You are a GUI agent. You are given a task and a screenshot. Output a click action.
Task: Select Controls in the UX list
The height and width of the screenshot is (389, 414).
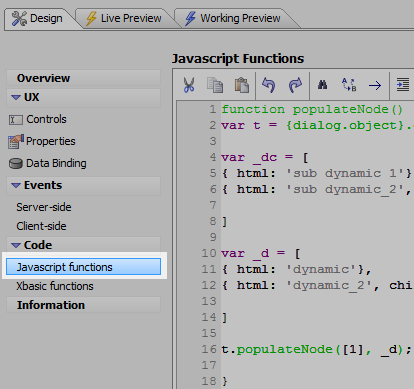pos(46,119)
